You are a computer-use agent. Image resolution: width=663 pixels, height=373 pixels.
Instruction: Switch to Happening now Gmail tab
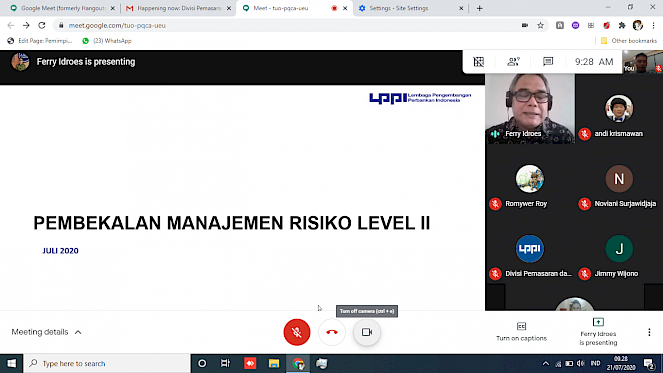click(179, 8)
